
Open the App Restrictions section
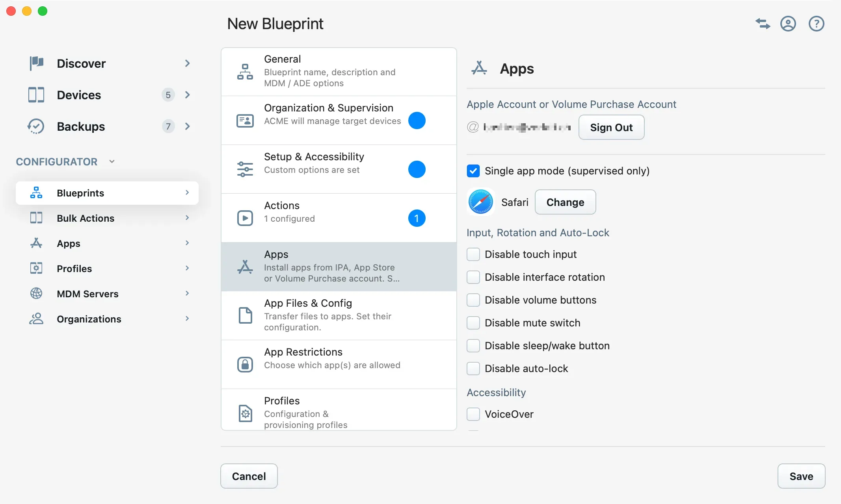[x=339, y=358]
